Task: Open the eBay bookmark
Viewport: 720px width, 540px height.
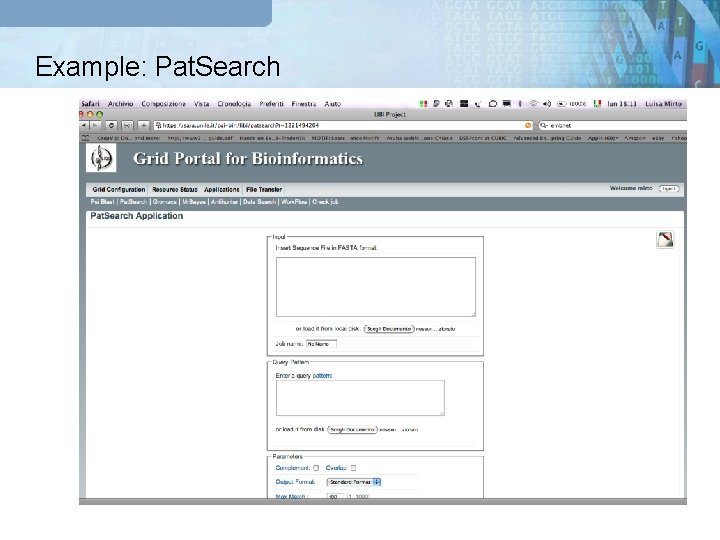Action: [x=658, y=138]
